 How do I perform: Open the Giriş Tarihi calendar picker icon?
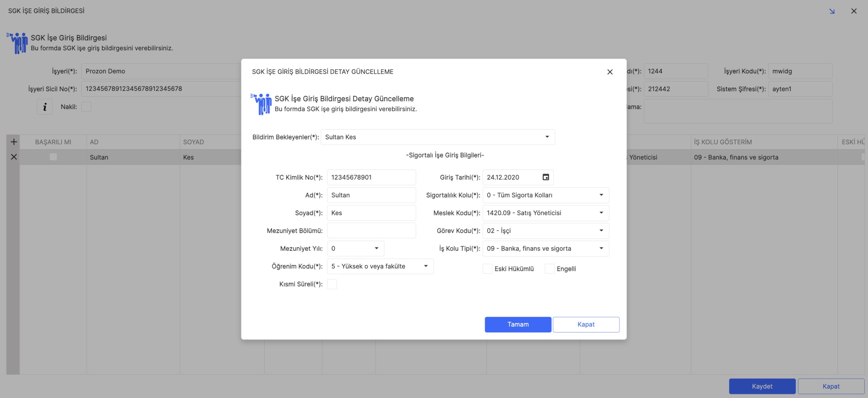(x=546, y=177)
